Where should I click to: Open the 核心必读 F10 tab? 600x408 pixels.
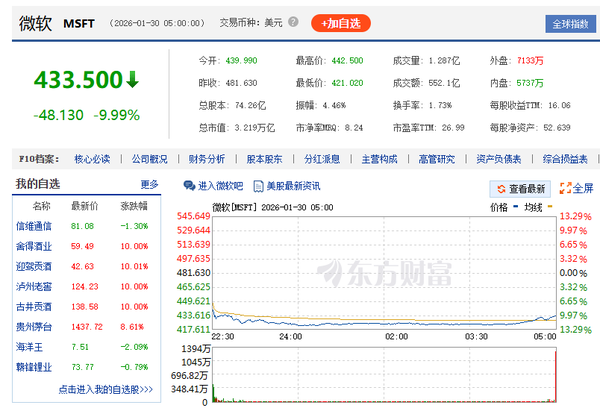click(x=92, y=159)
